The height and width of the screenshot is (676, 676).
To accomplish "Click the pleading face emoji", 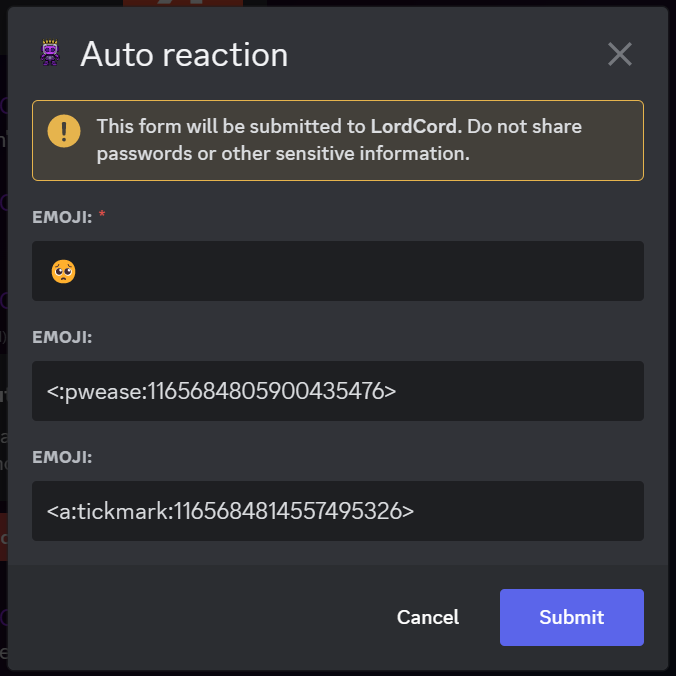I will coord(64,271).
